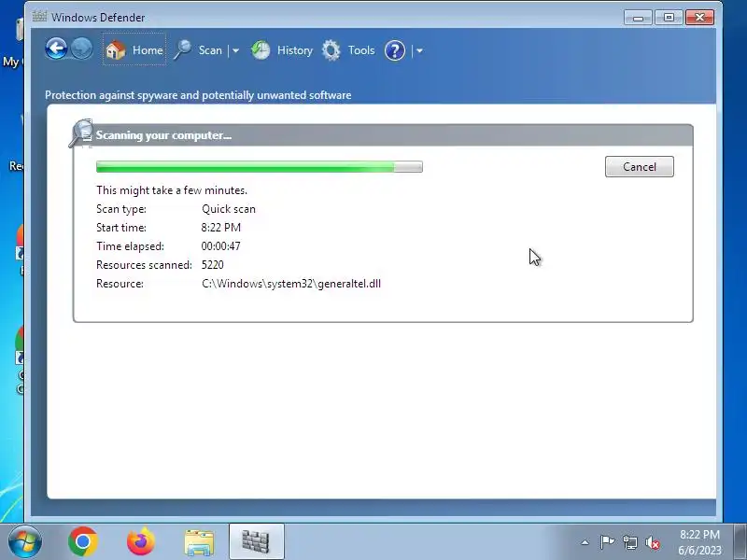This screenshot has height=560, width=747.
Task: Cancel the running scan
Action: [x=640, y=167]
